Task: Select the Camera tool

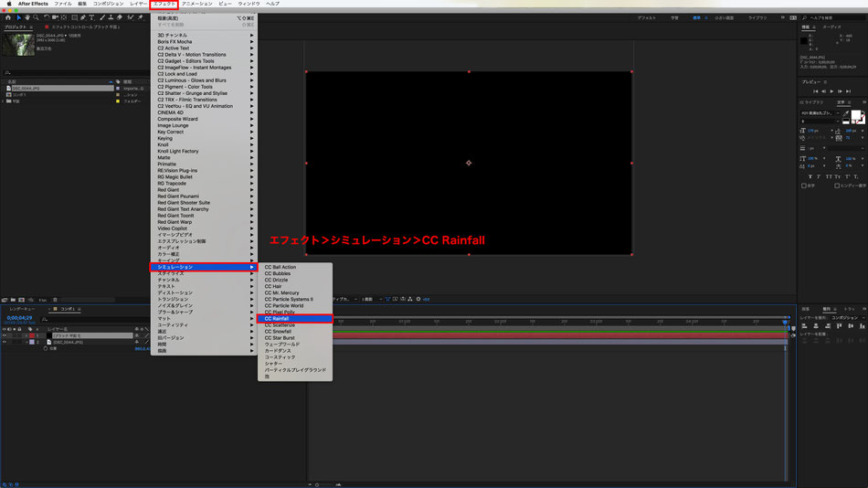Action: tap(56, 17)
